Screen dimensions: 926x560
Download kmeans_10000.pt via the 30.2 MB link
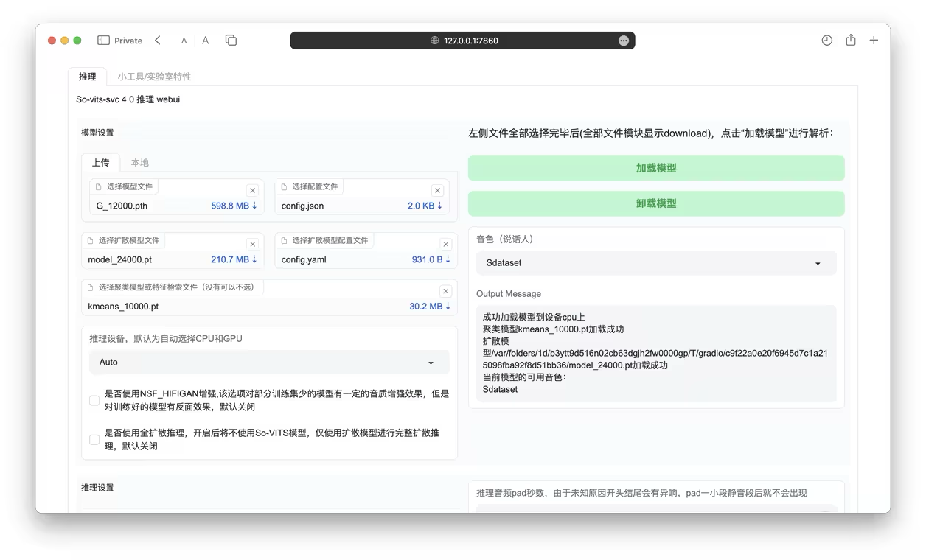click(x=429, y=307)
